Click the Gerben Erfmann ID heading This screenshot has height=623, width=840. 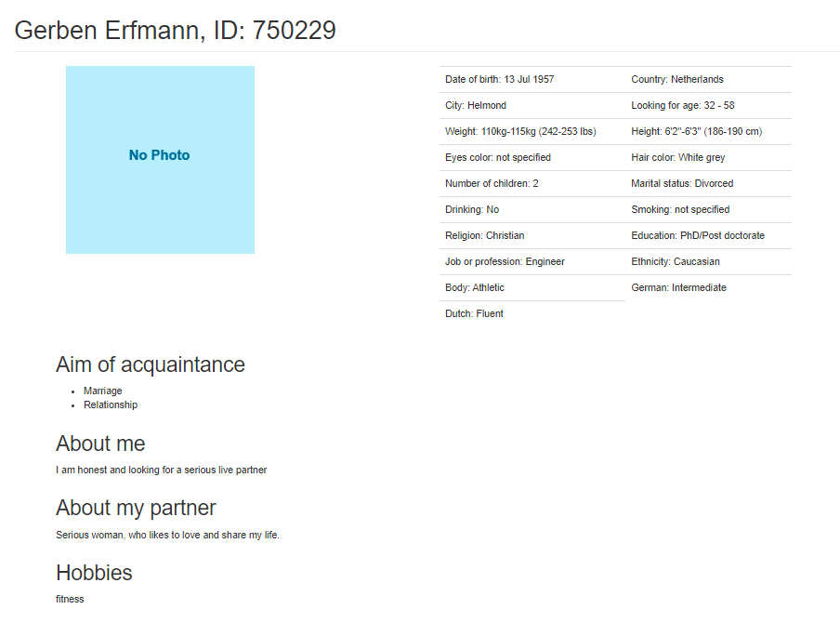pyautogui.click(x=176, y=30)
